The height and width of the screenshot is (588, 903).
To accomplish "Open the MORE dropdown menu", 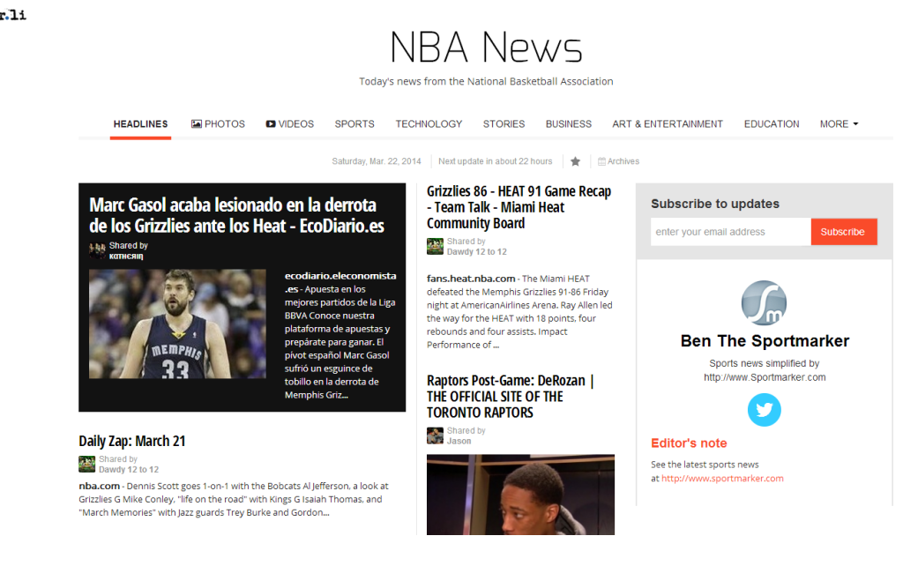I will [839, 123].
